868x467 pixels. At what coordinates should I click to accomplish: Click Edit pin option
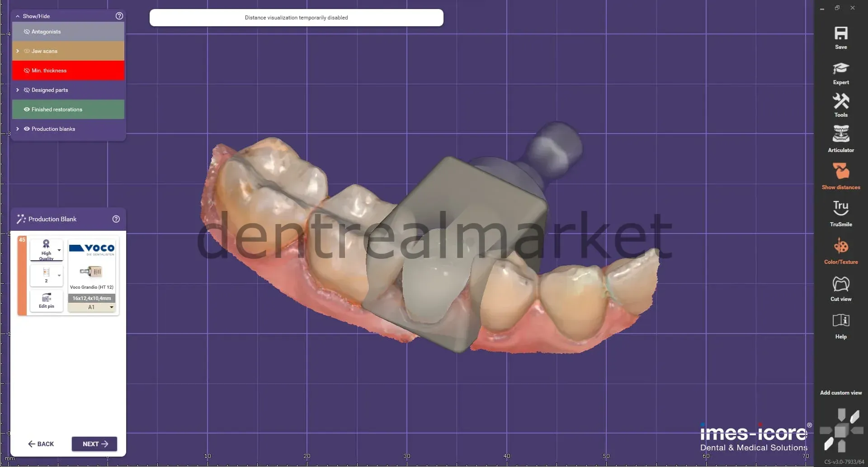pyautogui.click(x=46, y=301)
